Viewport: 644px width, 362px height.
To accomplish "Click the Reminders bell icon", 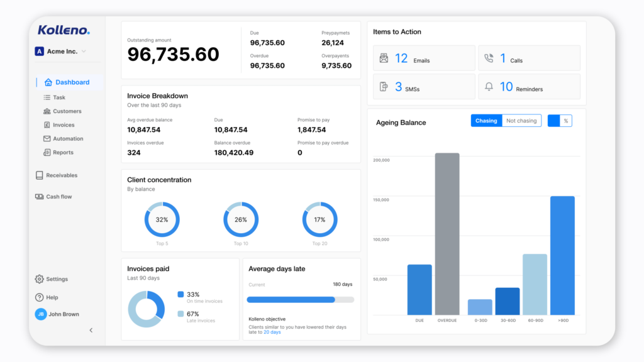I will (x=490, y=87).
